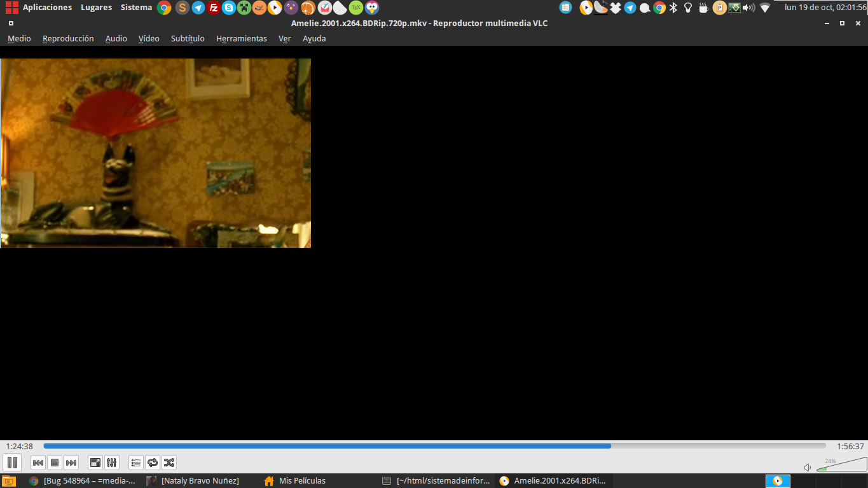
Task: Open extended settings and effects
Action: pyautogui.click(x=111, y=463)
